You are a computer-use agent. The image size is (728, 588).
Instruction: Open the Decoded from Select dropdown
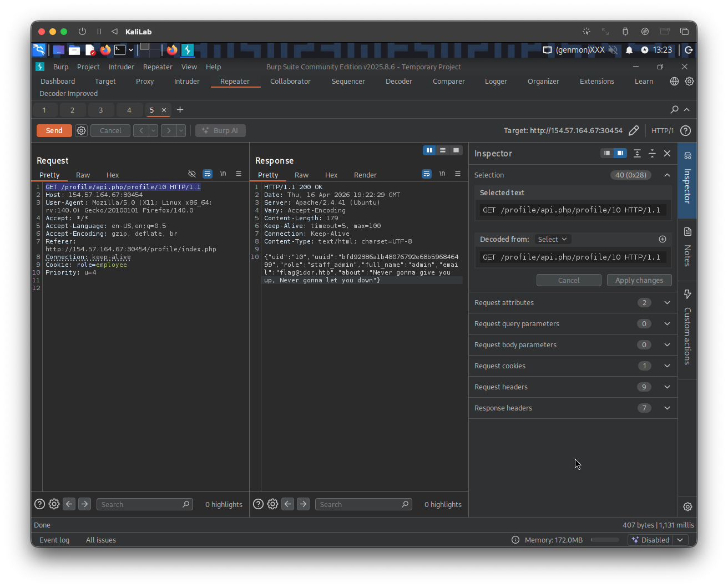(553, 239)
